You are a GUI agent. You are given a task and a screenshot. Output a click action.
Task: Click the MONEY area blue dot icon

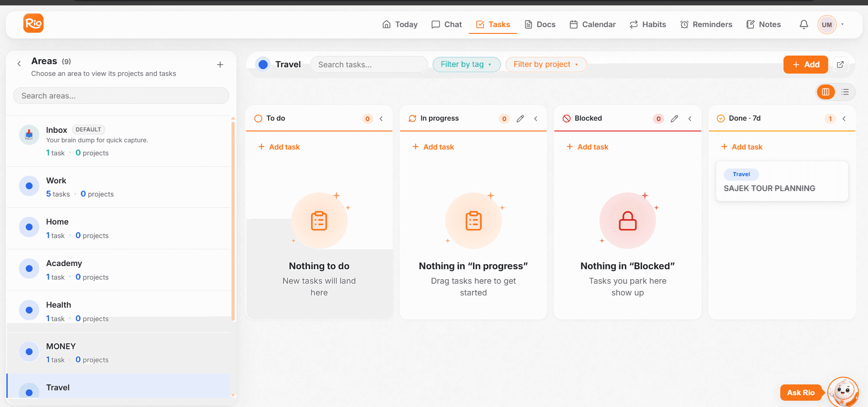[x=29, y=351]
